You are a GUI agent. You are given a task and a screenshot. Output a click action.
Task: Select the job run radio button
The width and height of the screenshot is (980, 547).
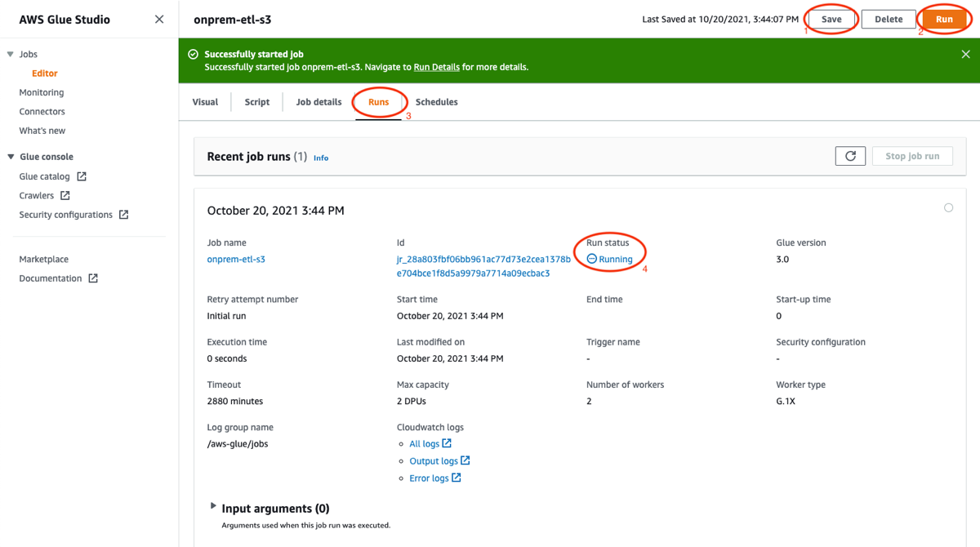click(948, 208)
